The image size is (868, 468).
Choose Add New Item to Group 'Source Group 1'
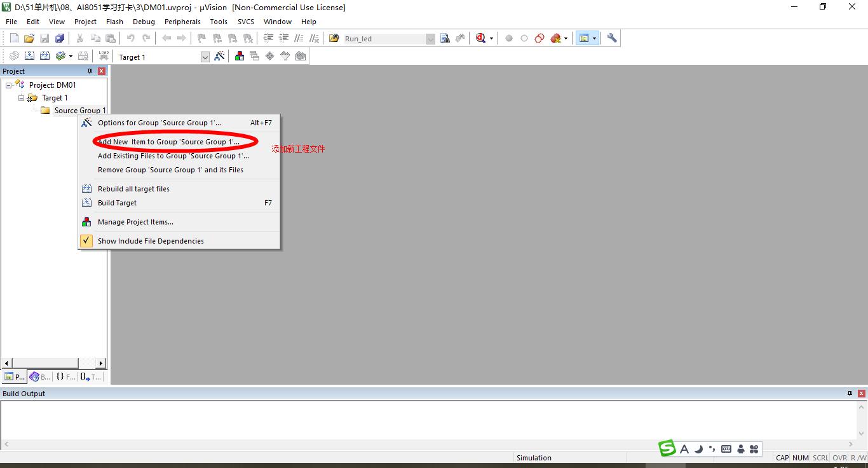(x=179, y=142)
